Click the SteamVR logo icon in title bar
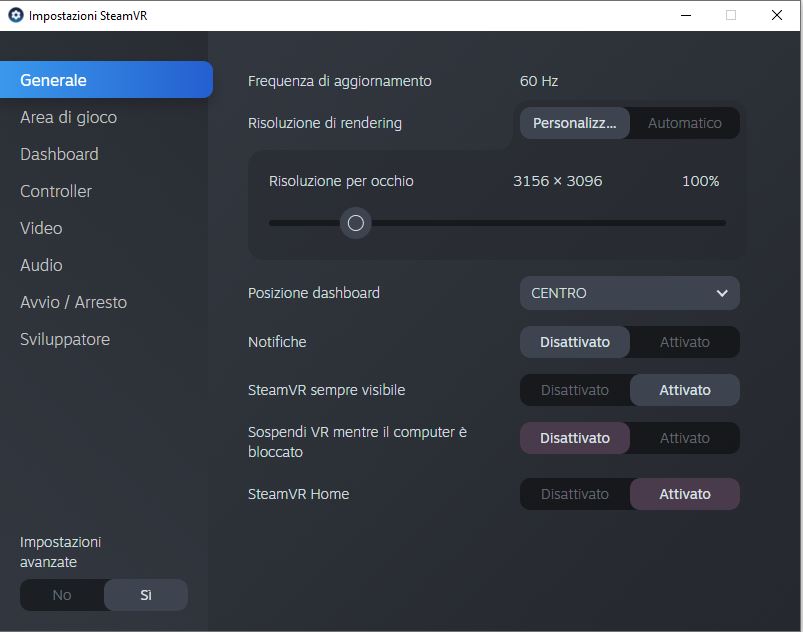 tap(16, 15)
